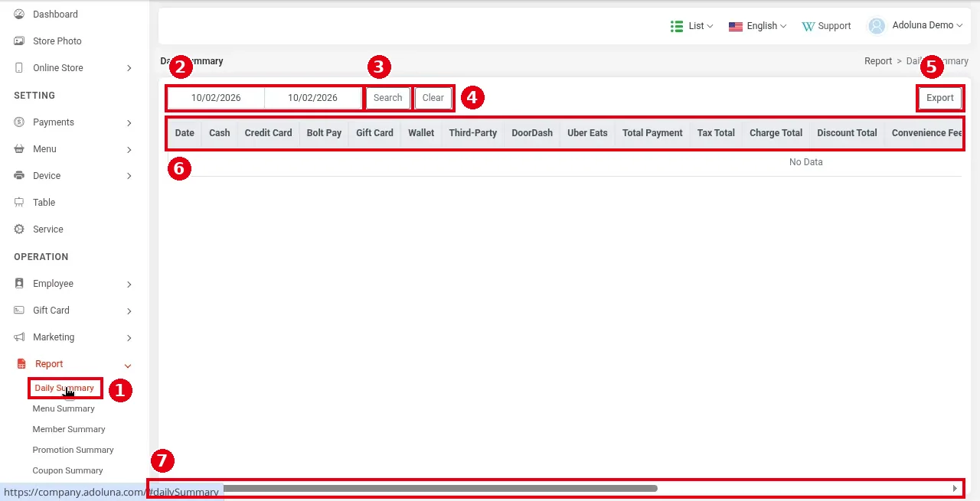
Task: Click the red Report document icon
Action: pos(21,364)
